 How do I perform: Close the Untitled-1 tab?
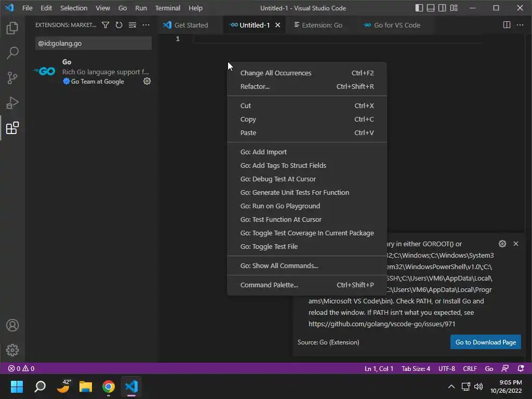click(x=277, y=25)
